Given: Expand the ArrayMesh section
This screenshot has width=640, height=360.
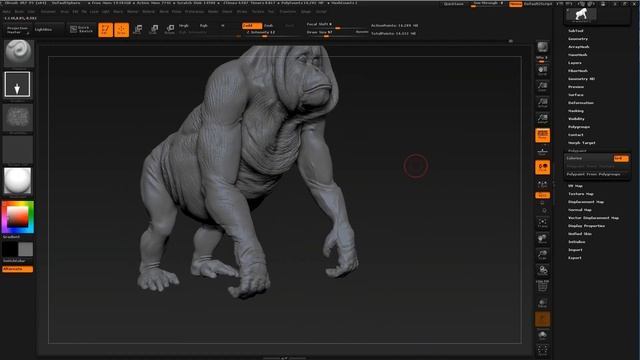Looking at the screenshot, I should click(578, 47).
